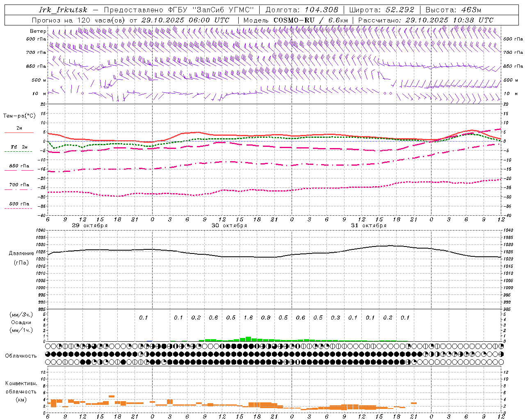
Task: Select the "29.10.2025 06:00 UTC" start time
Action: (x=185, y=20)
